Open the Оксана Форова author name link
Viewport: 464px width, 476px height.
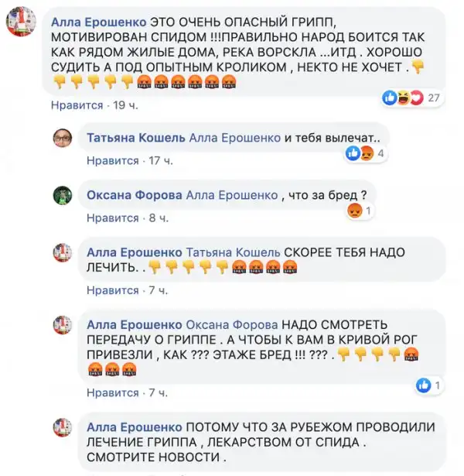point(135,195)
